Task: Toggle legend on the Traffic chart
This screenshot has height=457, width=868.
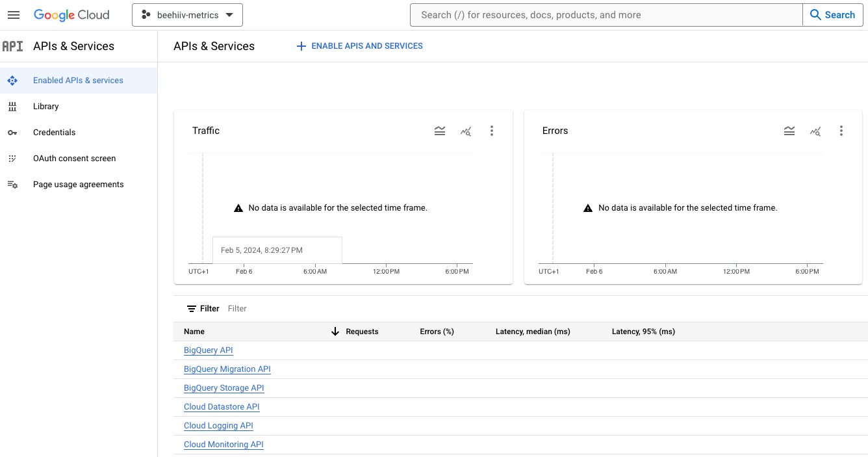Action: coord(440,131)
